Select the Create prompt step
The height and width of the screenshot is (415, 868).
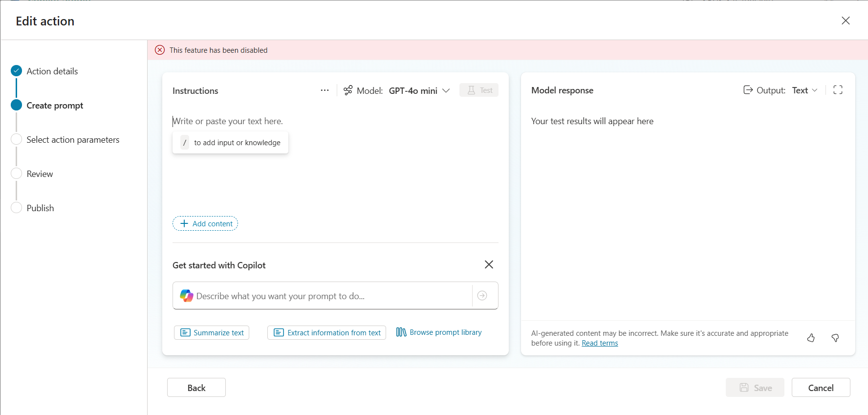pos(55,106)
